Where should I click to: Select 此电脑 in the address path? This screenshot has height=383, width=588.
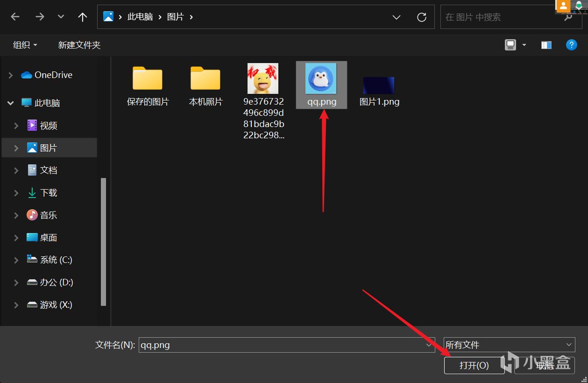point(140,17)
